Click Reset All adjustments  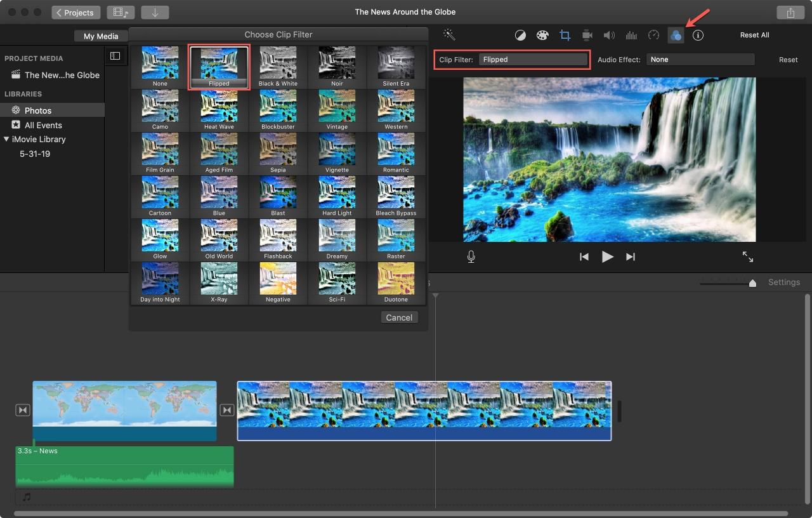pyautogui.click(x=754, y=35)
